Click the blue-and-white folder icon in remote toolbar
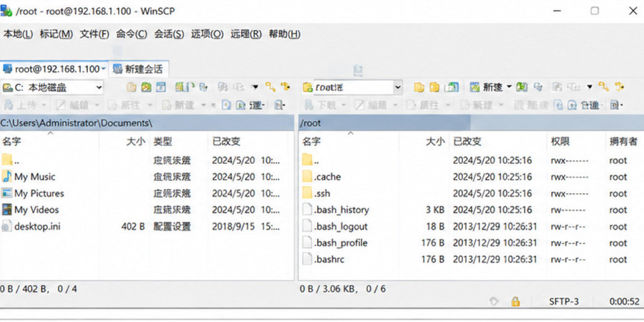Image resolution: width=644 pixels, height=322 pixels. [x=452, y=87]
